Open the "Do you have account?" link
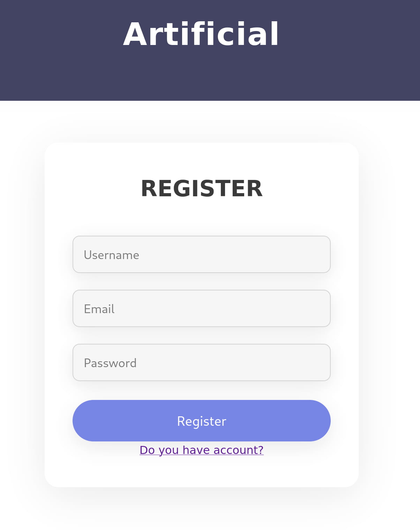This screenshot has height=530, width=420. (x=201, y=450)
